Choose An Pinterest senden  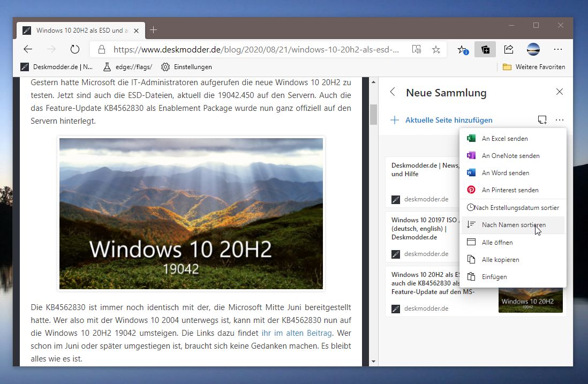[513, 190]
